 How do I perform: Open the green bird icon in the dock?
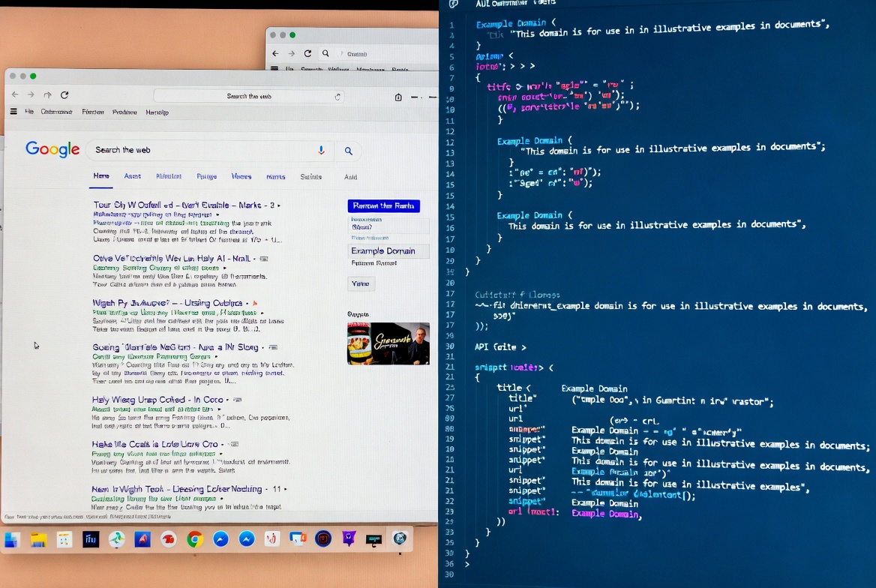coord(117,539)
